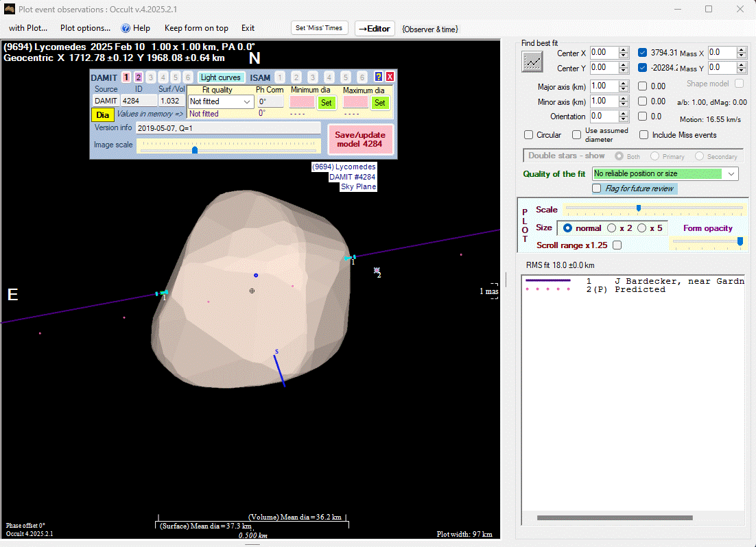Open the with Plot menu
The height and width of the screenshot is (547, 756).
[28, 28]
